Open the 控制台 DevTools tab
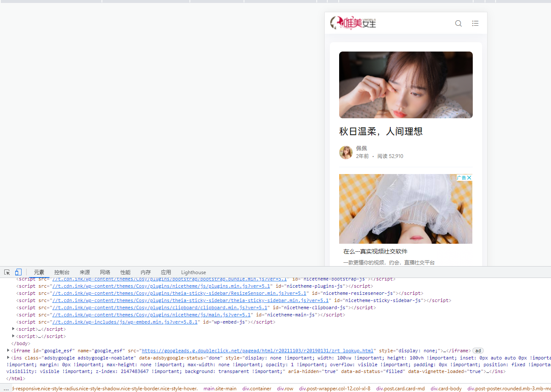Screen dimensions: 551x392 (x=62, y=272)
